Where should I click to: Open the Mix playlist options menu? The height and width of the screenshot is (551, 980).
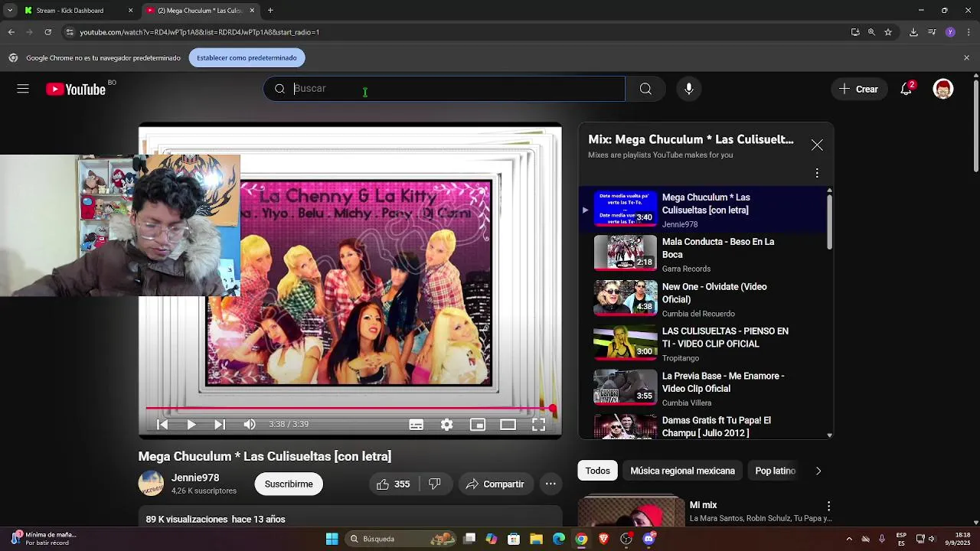point(817,173)
